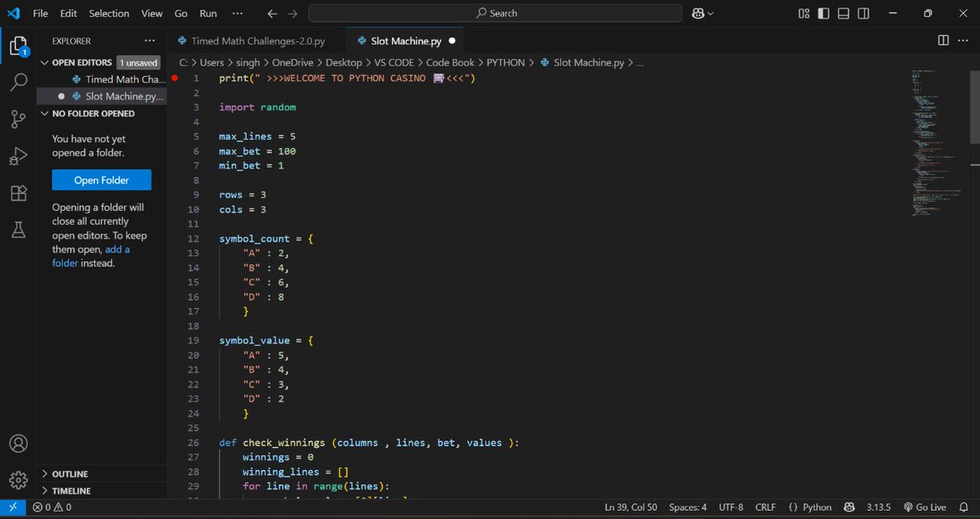Toggle the primary side bar visibility

824,13
